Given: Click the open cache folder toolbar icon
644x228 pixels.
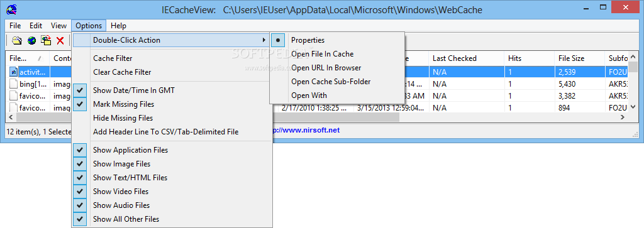Looking at the screenshot, I should point(17,40).
